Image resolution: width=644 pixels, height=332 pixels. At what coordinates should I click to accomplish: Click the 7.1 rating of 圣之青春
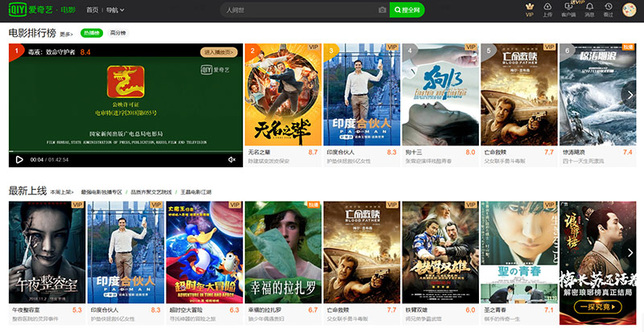pyautogui.click(x=549, y=310)
